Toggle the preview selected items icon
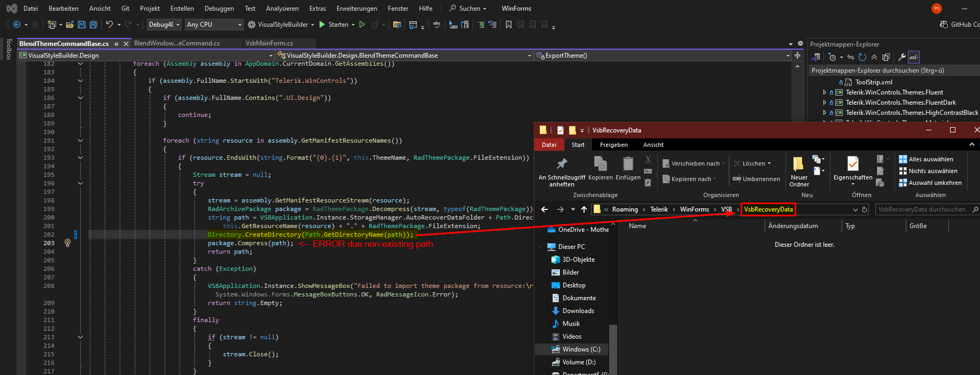This screenshot has width=980, height=375. point(914,57)
